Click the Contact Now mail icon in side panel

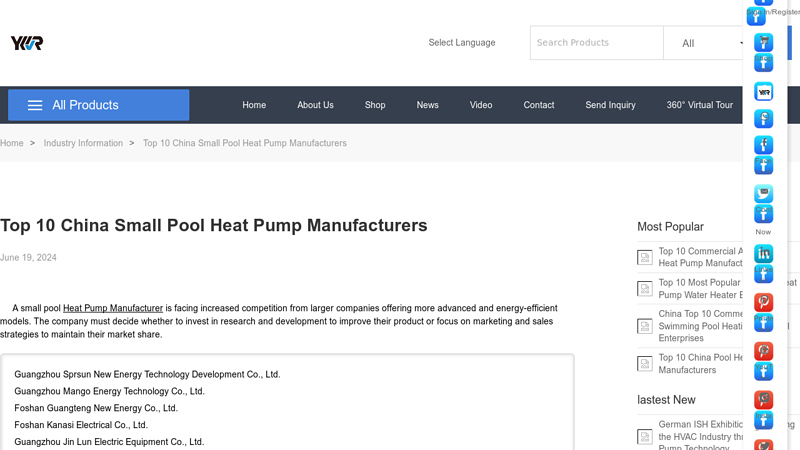(763, 193)
